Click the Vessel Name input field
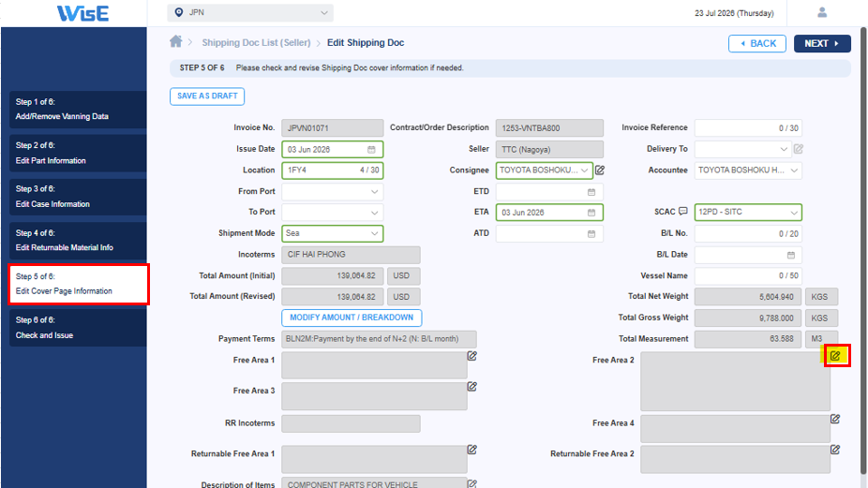 click(x=748, y=275)
